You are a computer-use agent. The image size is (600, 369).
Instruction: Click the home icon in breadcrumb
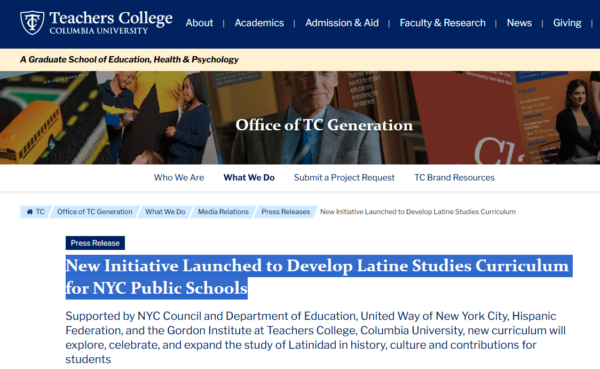[29, 212]
